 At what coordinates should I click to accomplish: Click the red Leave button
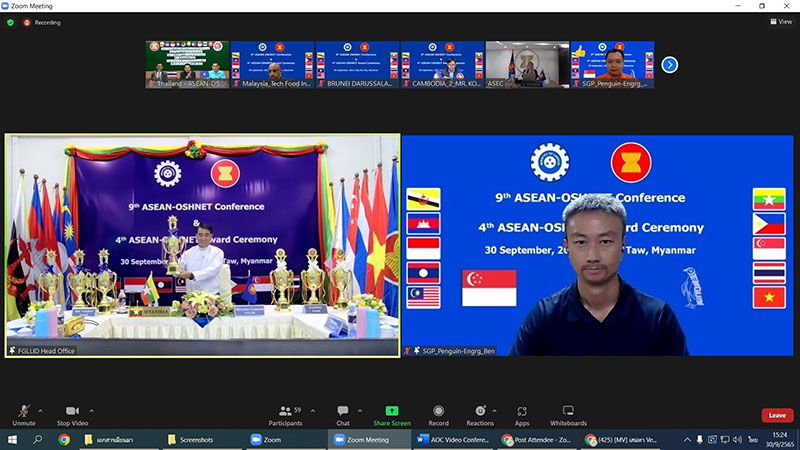[x=777, y=415]
